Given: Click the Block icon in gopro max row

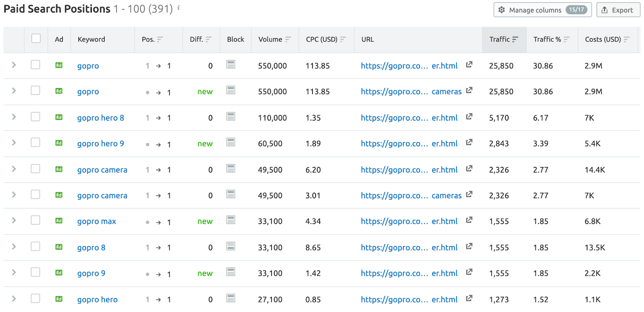Looking at the screenshot, I should [x=231, y=220].
